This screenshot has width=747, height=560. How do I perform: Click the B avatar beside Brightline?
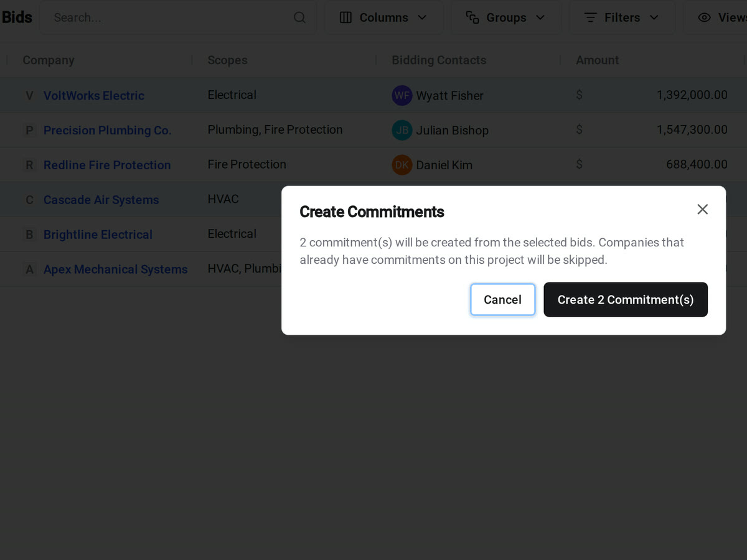[29, 235]
